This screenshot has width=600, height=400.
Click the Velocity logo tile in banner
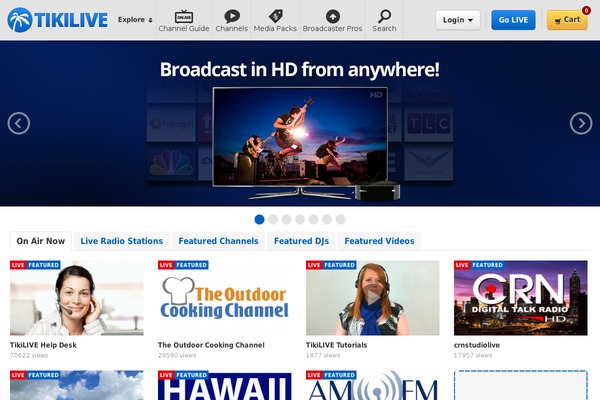(x=429, y=163)
